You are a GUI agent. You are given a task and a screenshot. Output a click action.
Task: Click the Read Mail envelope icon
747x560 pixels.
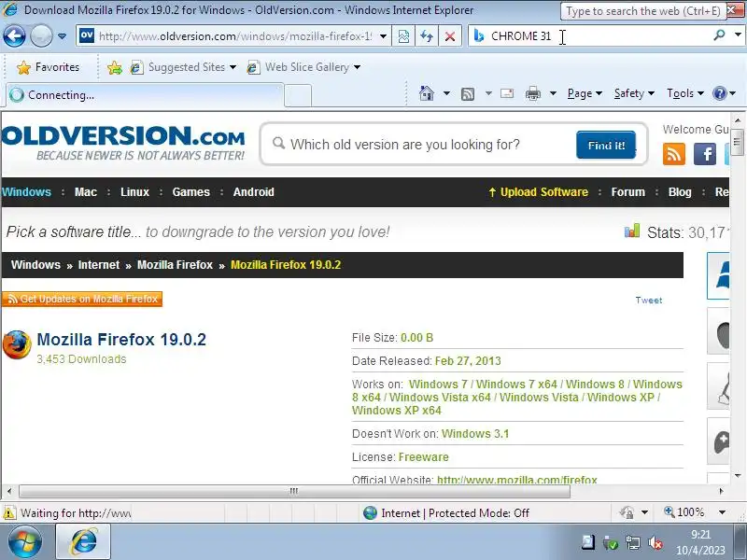[x=507, y=93]
